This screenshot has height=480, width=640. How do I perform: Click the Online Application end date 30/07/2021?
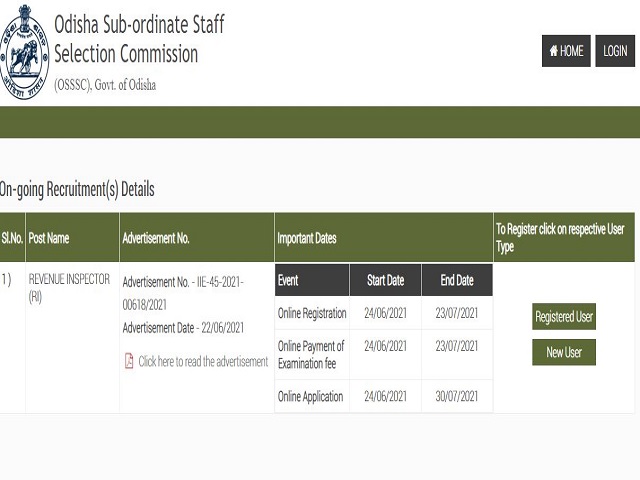coord(456,396)
